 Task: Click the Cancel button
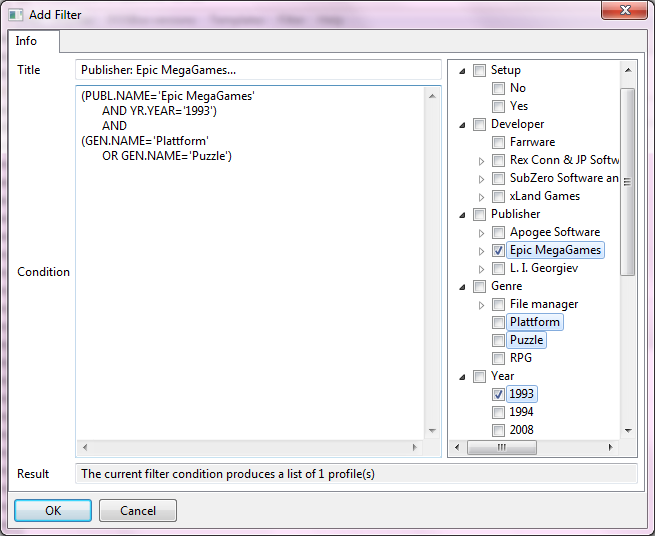click(x=138, y=511)
